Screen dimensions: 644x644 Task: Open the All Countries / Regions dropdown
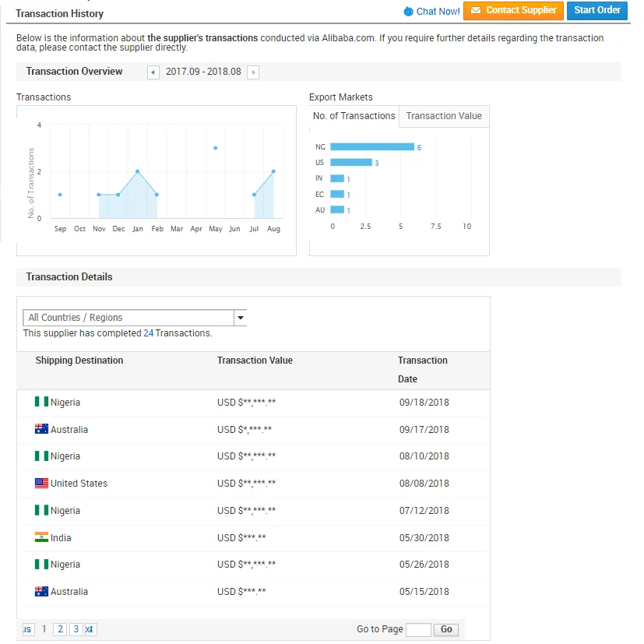[x=128, y=318]
